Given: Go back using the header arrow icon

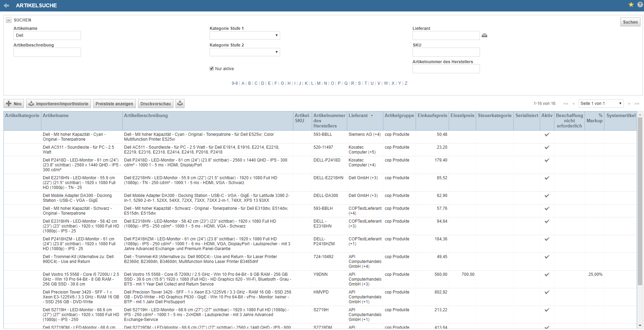Looking at the screenshot, I should [6, 6].
